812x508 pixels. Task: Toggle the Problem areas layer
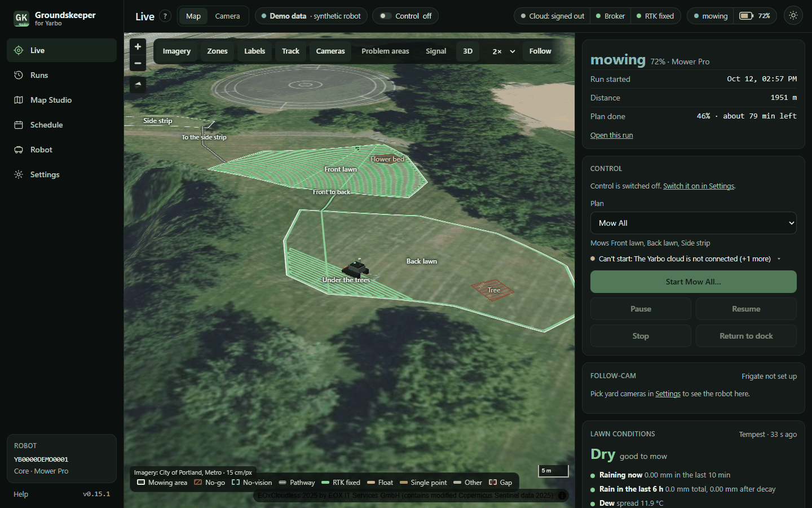(x=385, y=51)
